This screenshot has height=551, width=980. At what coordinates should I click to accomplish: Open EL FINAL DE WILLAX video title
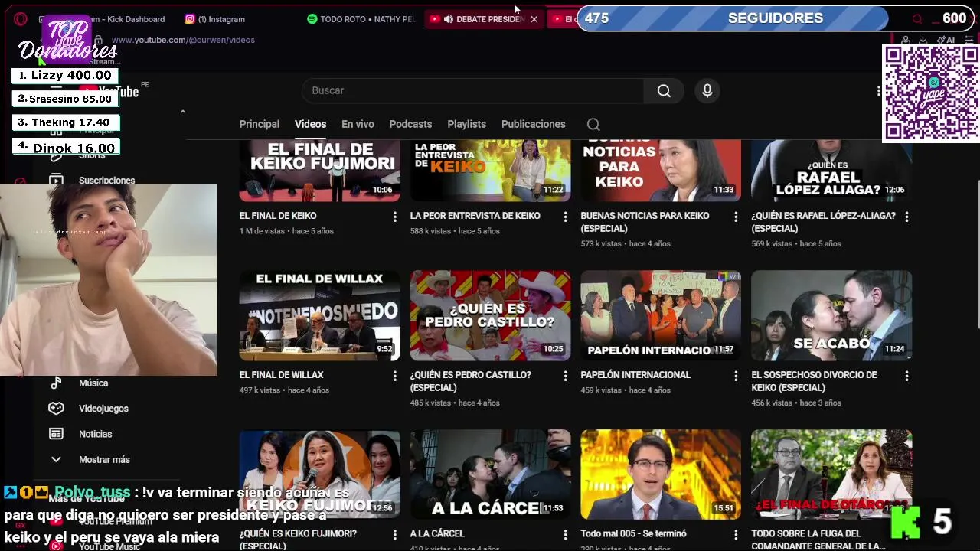(x=281, y=375)
